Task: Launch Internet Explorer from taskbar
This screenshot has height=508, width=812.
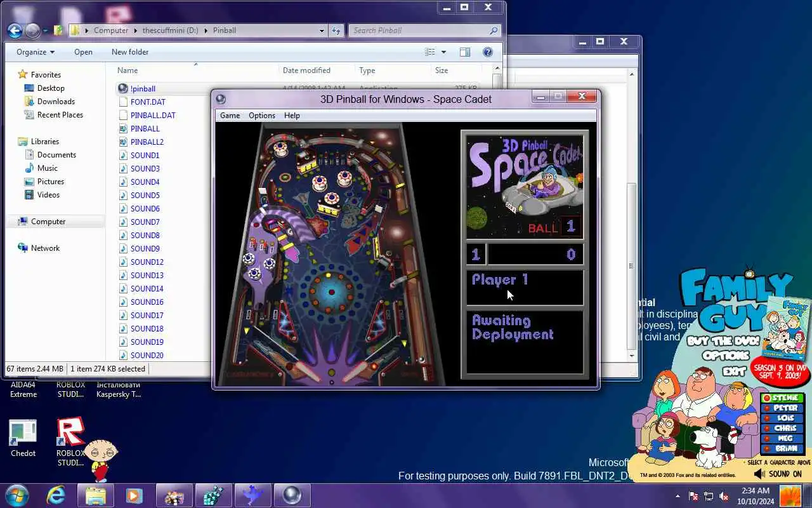Action: [x=56, y=495]
